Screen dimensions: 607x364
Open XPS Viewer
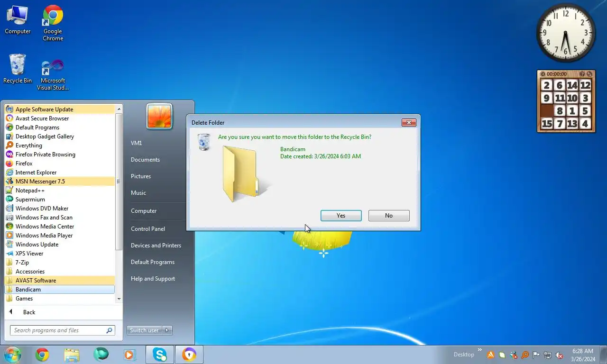[x=60, y=254]
